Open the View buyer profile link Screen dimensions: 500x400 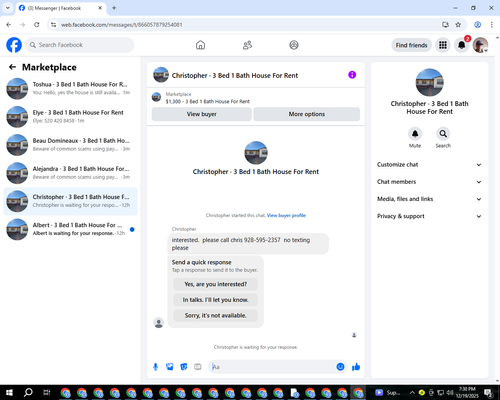286,215
